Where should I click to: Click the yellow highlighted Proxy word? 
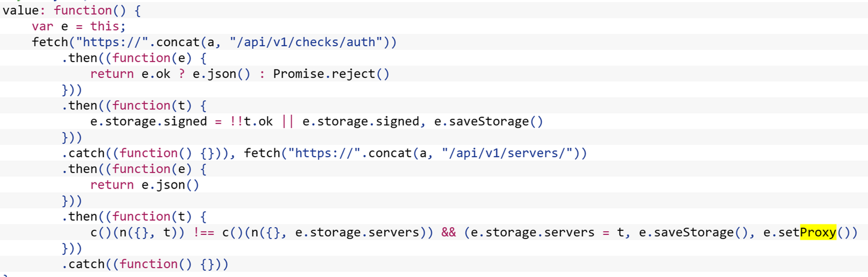[817, 232]
